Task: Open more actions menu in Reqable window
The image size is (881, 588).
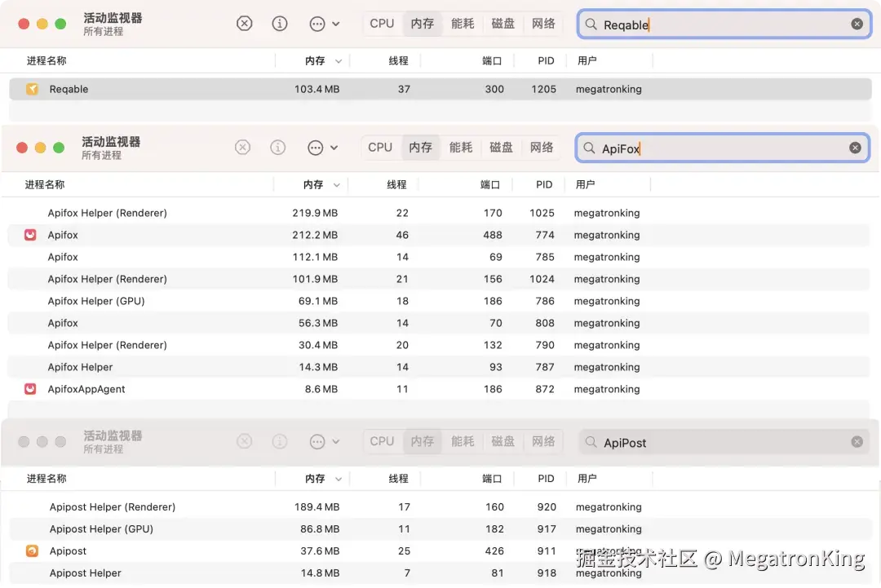Action: pos(317,24)
